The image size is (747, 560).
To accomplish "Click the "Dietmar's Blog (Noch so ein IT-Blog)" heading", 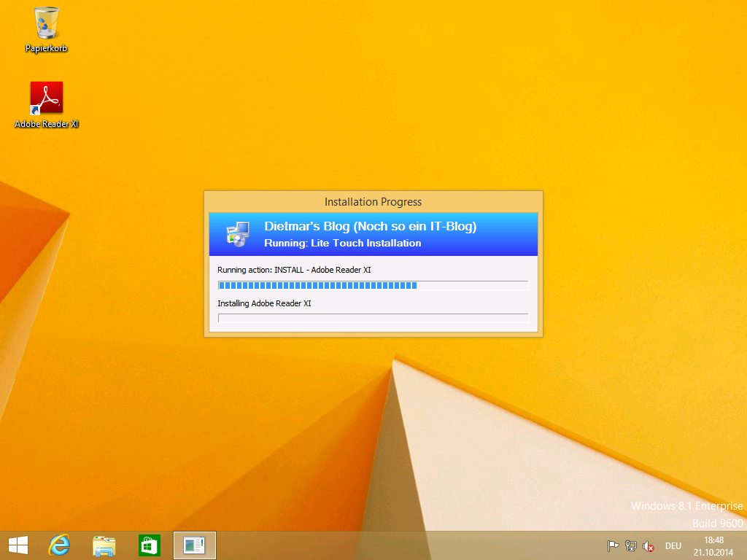I will [x=370, y=226].
